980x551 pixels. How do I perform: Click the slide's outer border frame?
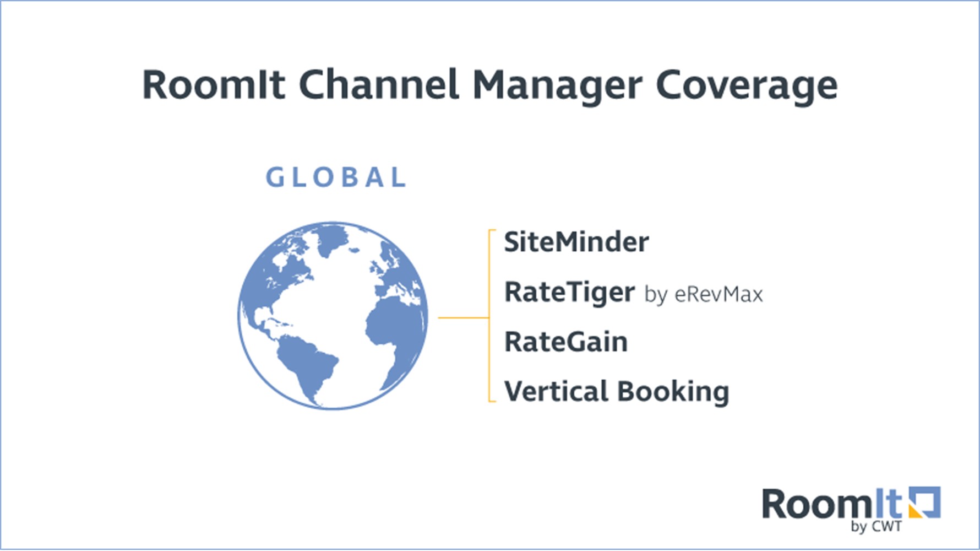(490, 3)
